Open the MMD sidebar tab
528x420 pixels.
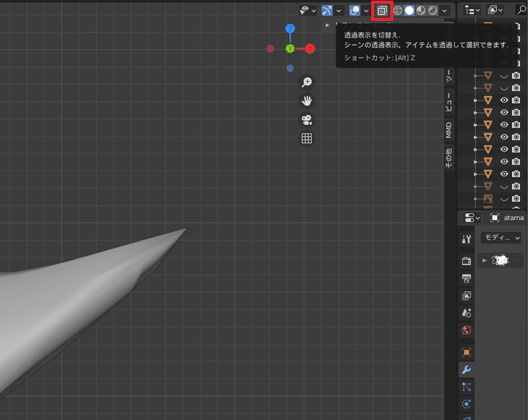(449, 130)
